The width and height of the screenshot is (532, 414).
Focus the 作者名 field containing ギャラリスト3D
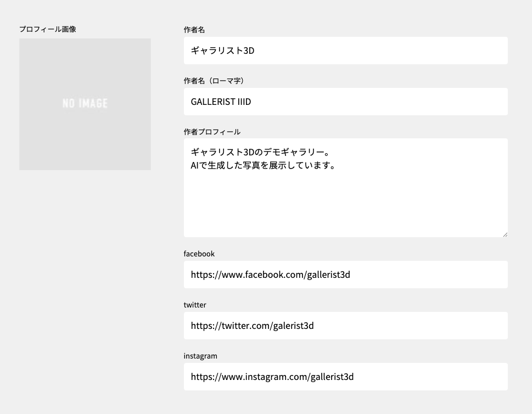(x=346, y=51)
